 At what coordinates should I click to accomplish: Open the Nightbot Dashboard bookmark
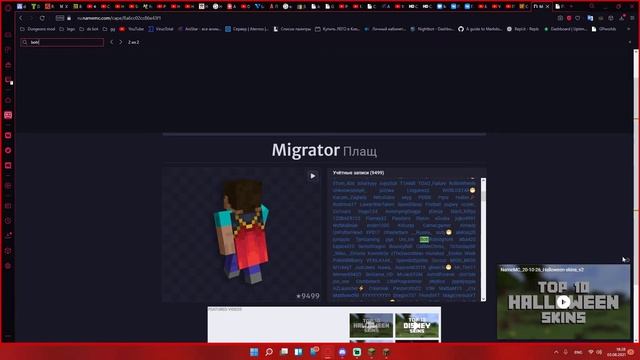[x=432, y=29]
